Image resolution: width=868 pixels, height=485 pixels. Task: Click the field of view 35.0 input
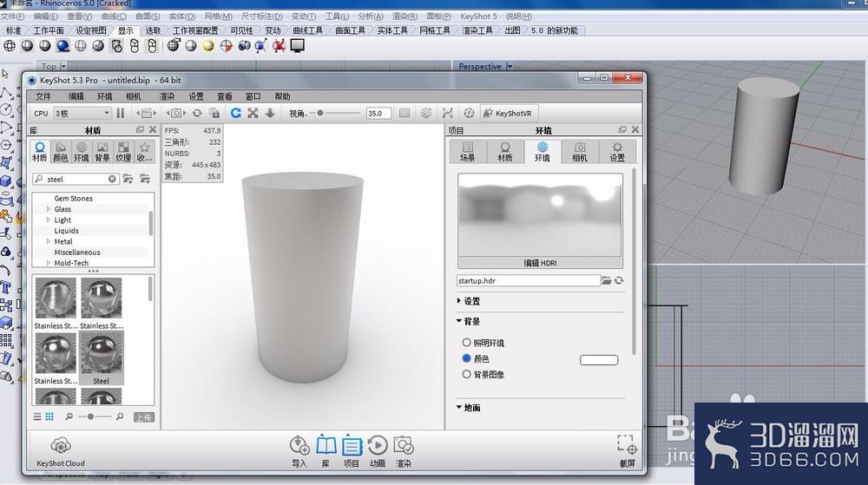click(x=378, y=113)
